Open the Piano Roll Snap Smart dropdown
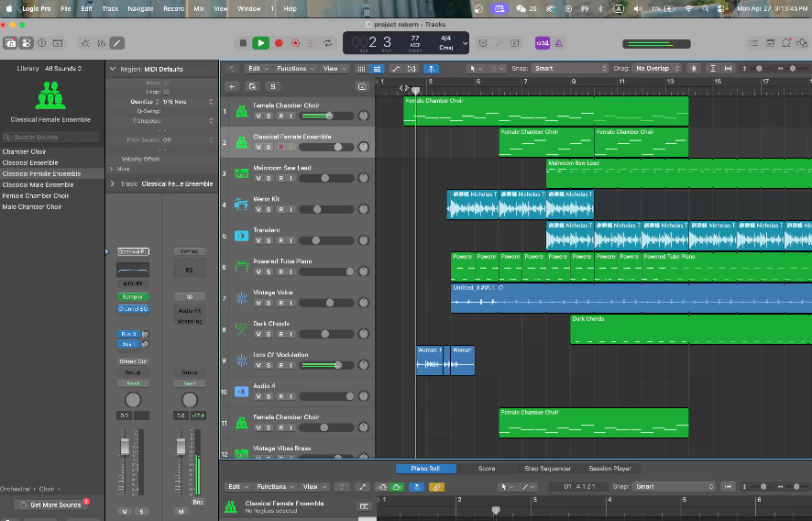Viewport: 812px width, 521px height. [x=675, y=486]
